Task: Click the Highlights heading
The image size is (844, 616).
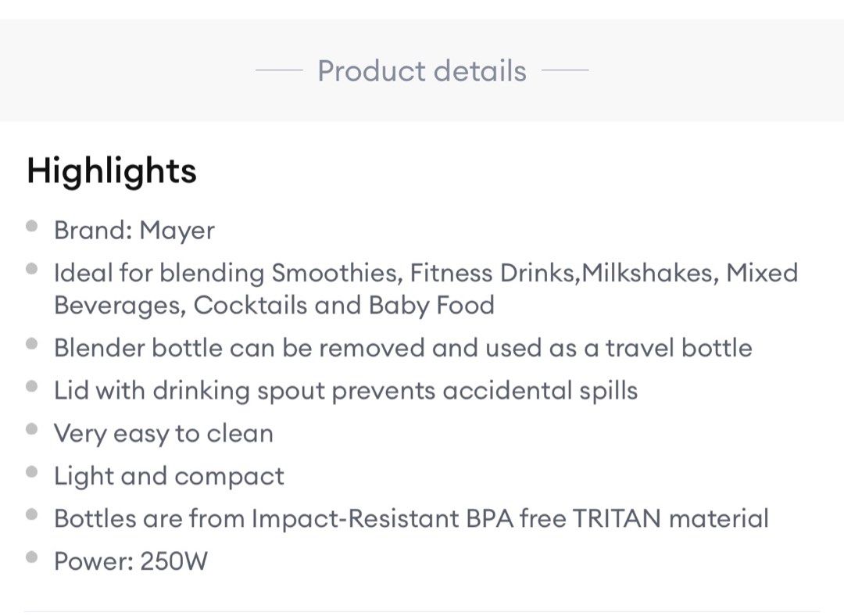Action: [111, 170]
